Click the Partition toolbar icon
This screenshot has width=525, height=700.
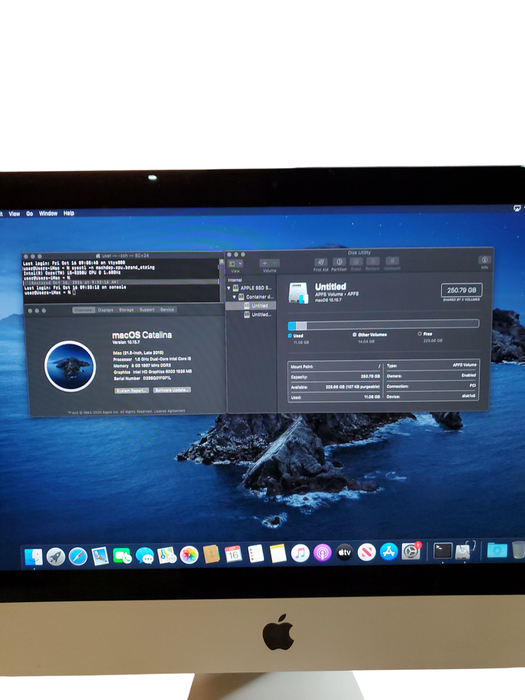click(x=339, y=262)
